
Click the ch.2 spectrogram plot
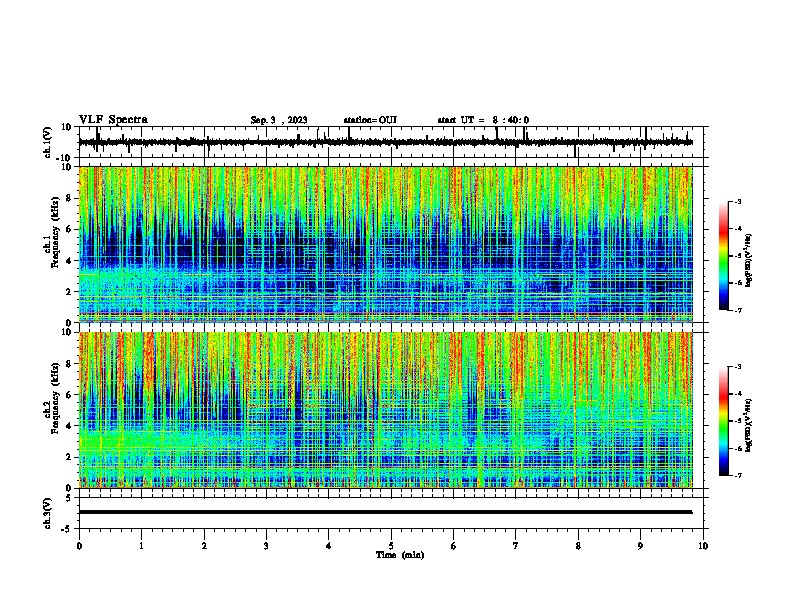[386, 410]
